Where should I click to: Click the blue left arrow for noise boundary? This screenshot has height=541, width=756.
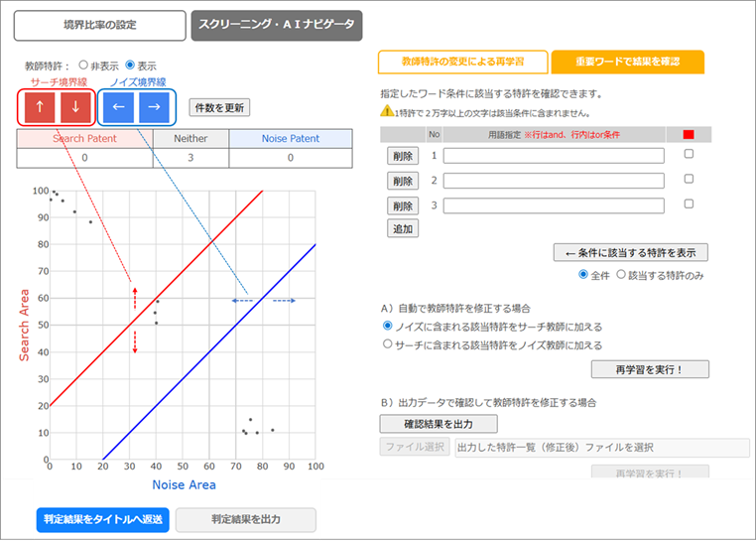(117, 107)
